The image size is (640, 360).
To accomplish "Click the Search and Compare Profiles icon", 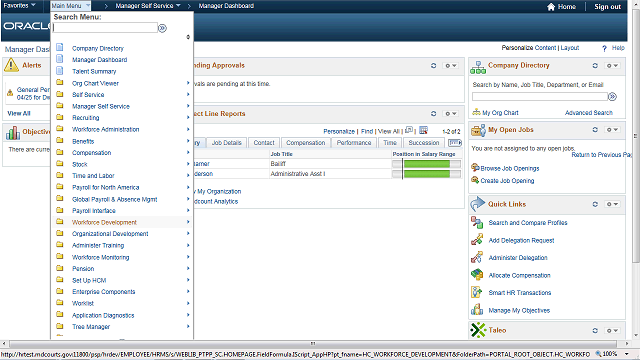I will [477, 222].
